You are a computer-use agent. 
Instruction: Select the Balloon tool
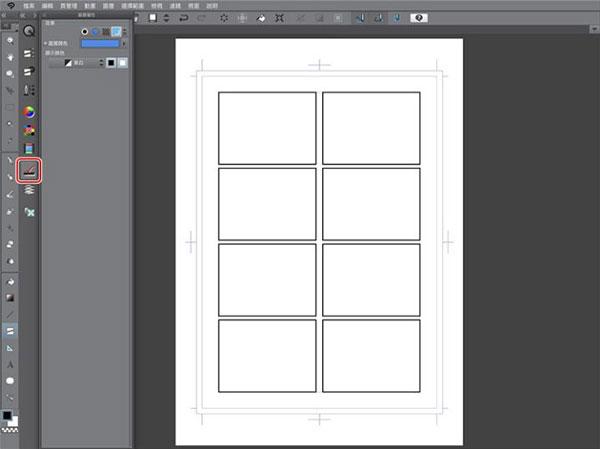10,380
